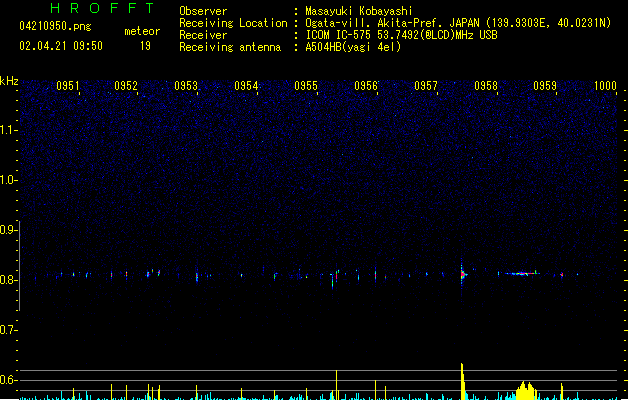Click the Observer label
The image size is (629, 400).
pyautogui.click(x=203, y=11)
